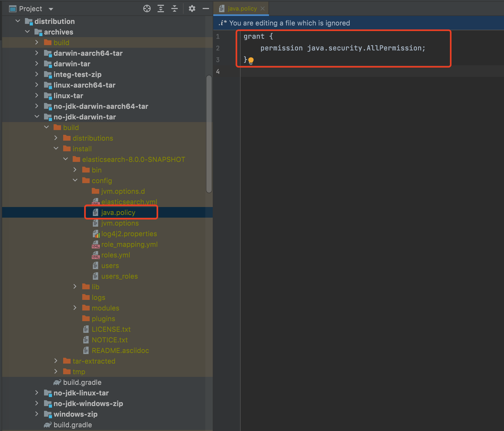Click the Expand All toolbar icon
Screen dimensions: 504x431
161,9
